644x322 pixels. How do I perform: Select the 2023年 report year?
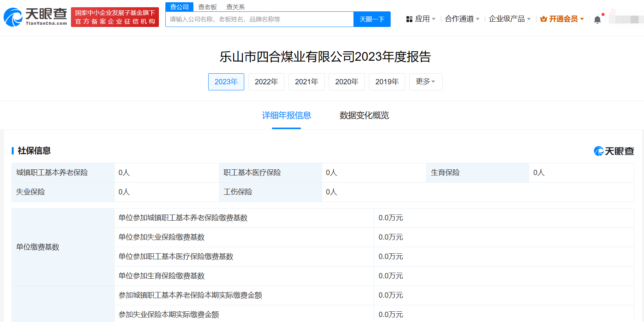click(226, 82)
